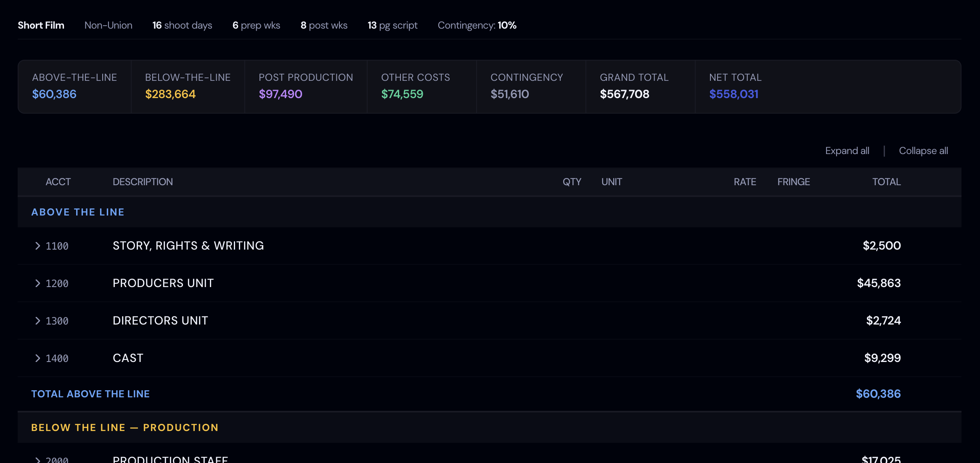Open the Post Production summary card
The width and height of the screenshot is (980, 463).
pos(306,86)
